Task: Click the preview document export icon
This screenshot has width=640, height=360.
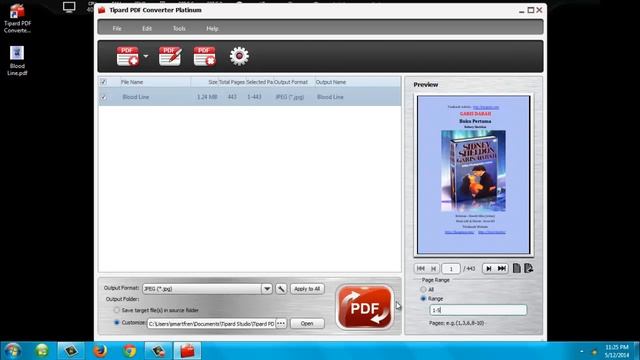Action: (529, 268)
